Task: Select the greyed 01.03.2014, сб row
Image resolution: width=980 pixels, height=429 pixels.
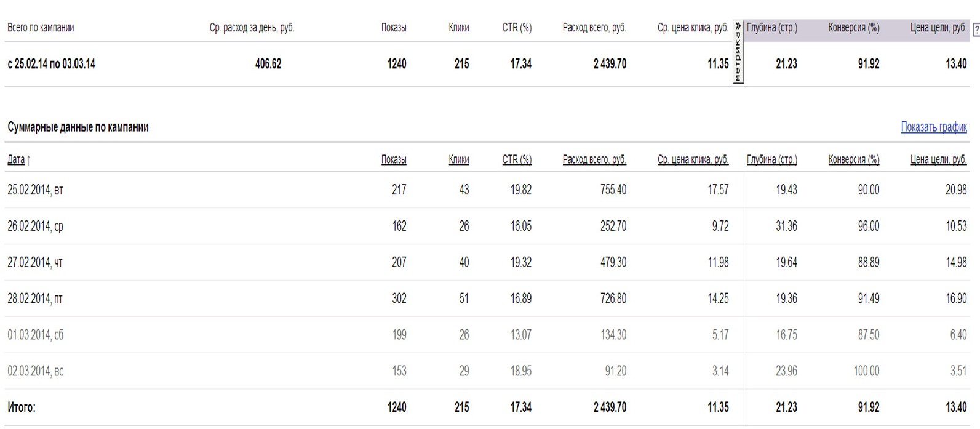Action: coord(35,335)
